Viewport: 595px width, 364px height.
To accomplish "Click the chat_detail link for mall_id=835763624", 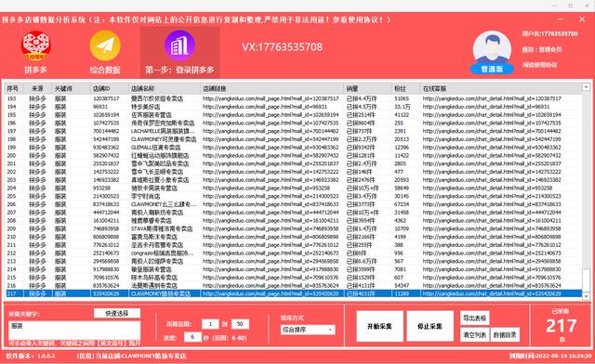I will tap(492, 285).
